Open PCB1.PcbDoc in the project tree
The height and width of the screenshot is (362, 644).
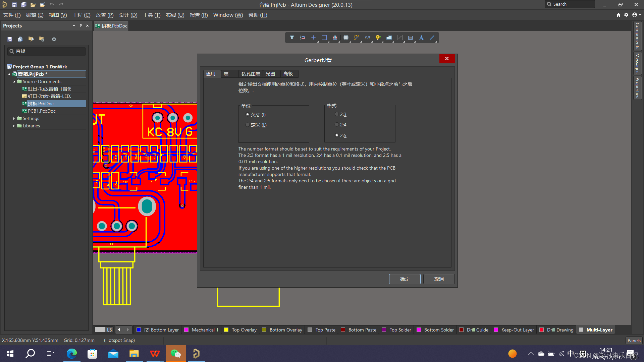tap(42, 111)
